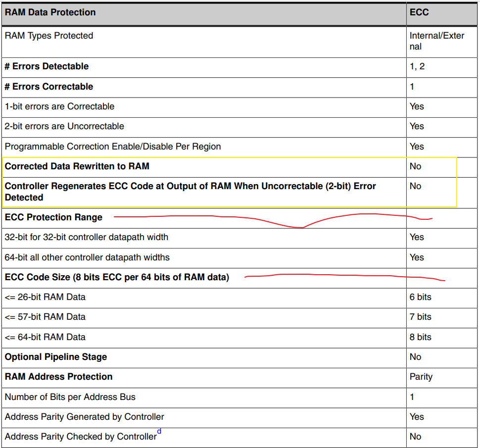Open footnote 'd' superscript link
Screen dimensions: 480x448
[159, 431]
